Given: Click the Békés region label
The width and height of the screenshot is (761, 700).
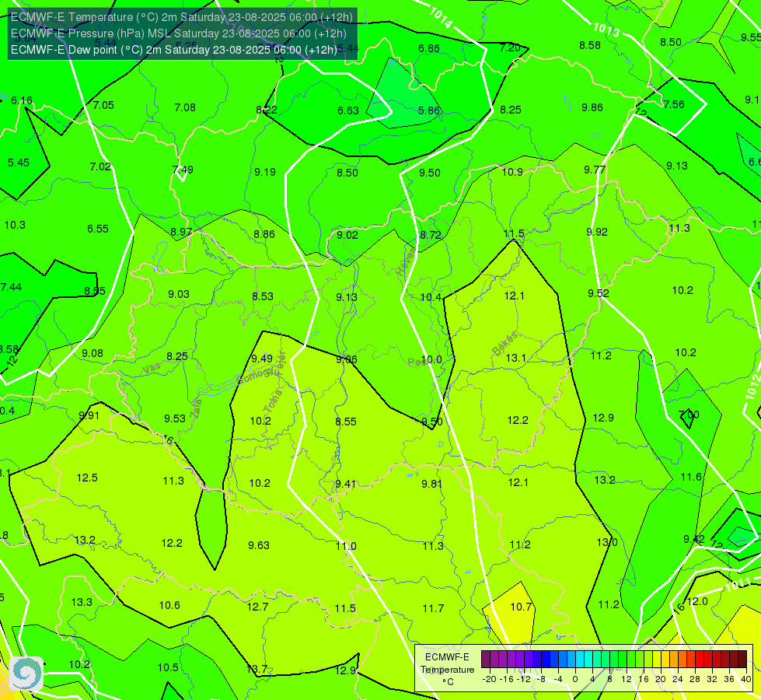Looking at the screenshot, I should click(x=505, y=344).
